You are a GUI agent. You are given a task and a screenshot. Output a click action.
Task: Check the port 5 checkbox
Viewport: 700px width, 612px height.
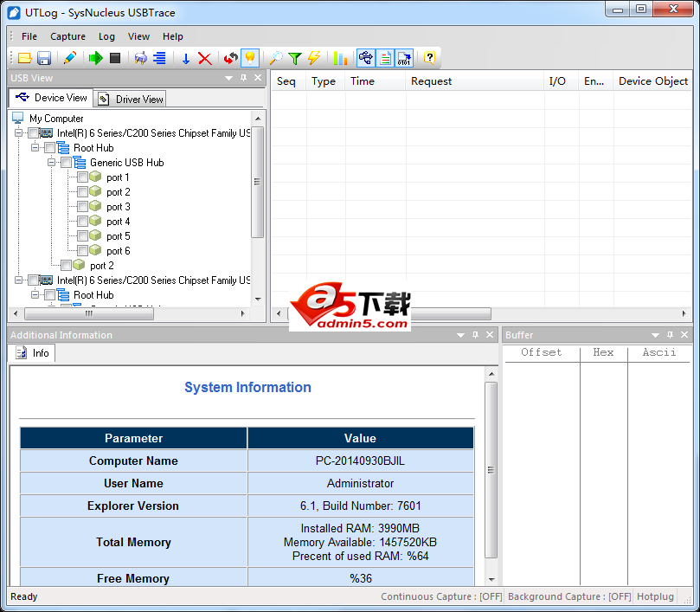pyautogui.click(x=82, y=236)
